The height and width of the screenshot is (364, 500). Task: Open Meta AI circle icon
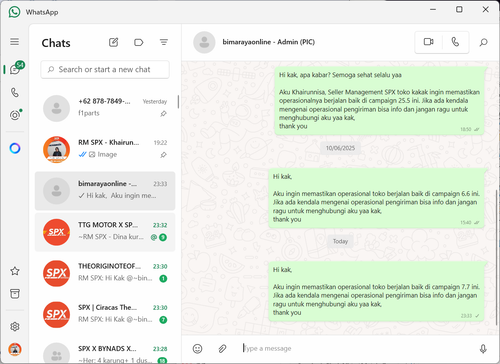tap(15, 148)
